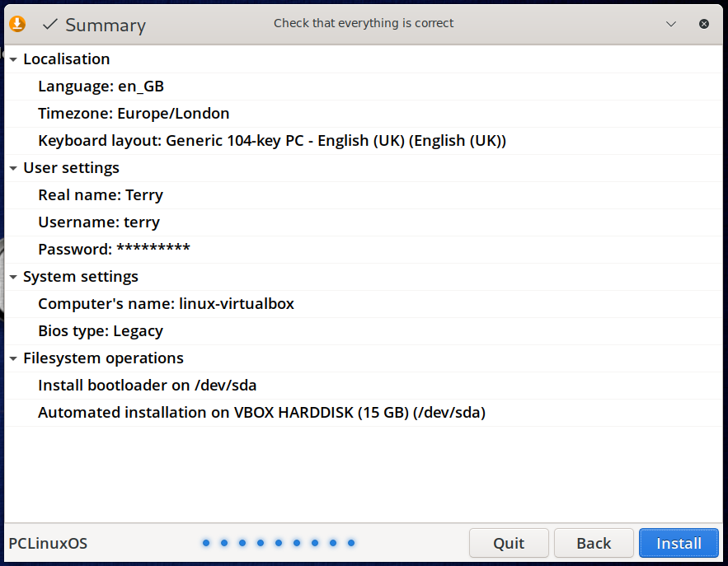Click the Quit button
Image resolution: width=728 pixels, height=566 pixels.
click(x=509, y=543)
